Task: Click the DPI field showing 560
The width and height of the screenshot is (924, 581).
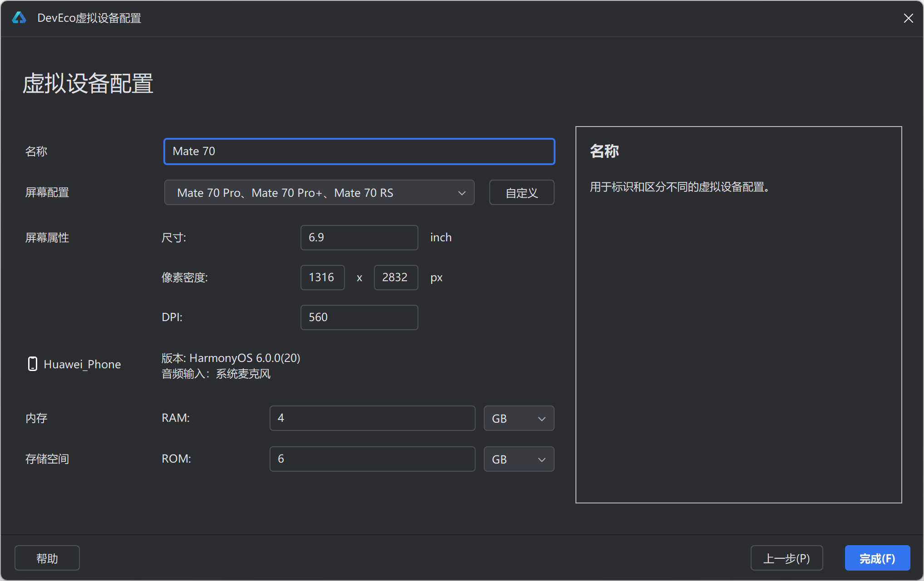Action: click(x=359, y=317)
